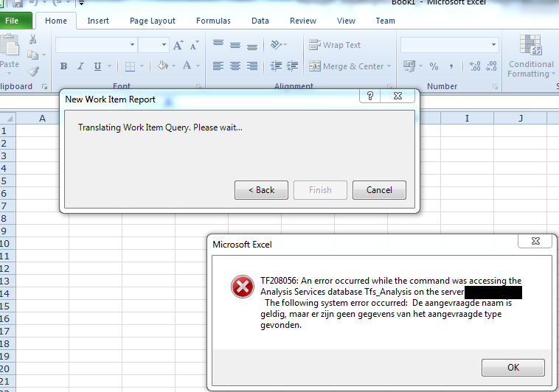Click the Increase Indent icon
Image resolution: width=559 pixels, height=392 pixels.
[x=293, y=66]
